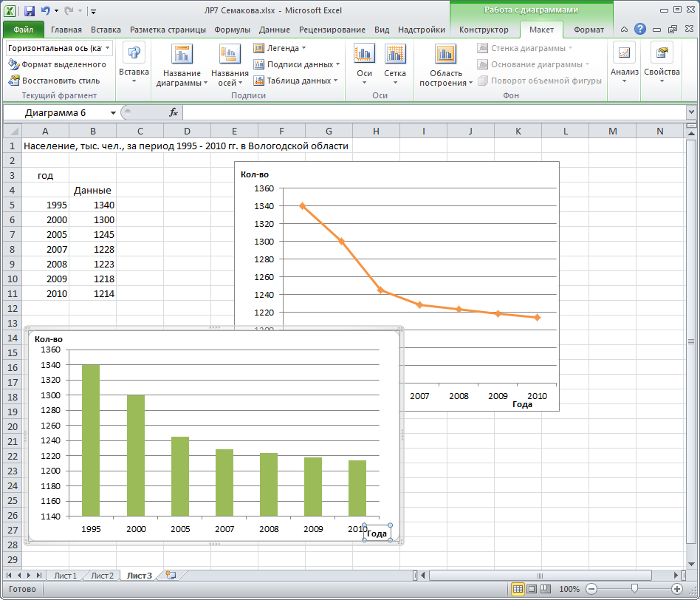Viewport: 700px width, 600px height.
Task: Open the Файл tab
Action: tap(23, 30)
